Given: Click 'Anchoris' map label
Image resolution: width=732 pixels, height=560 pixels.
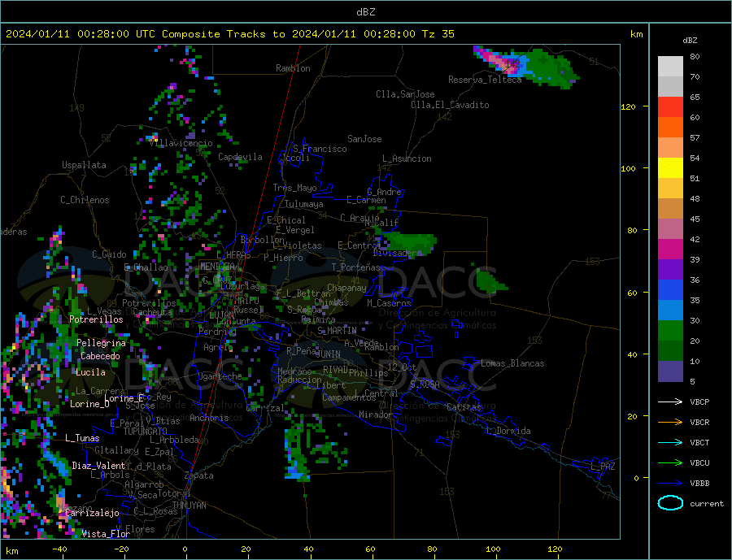Looking at the screenshot, I should point(209,418).
